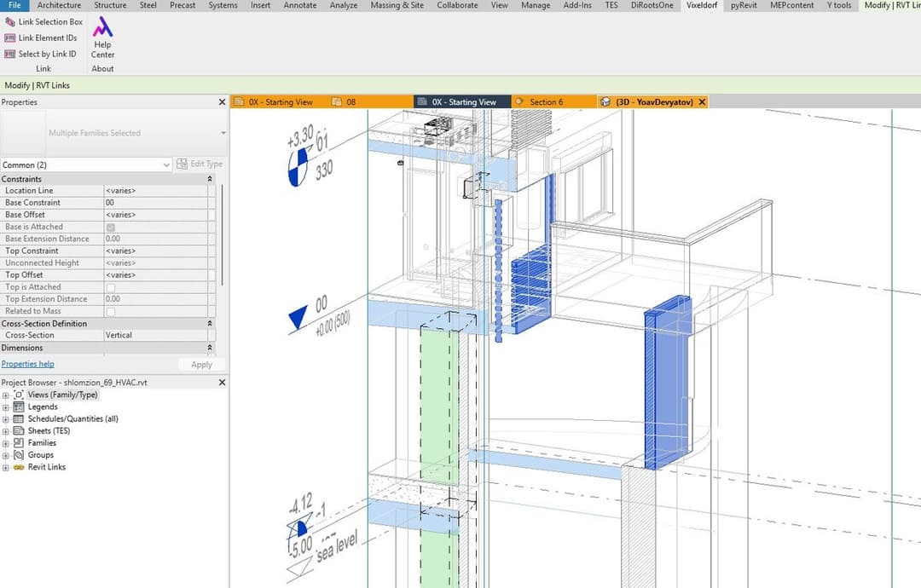Open the Multiple Families Selected type selector
This screenshot has width=921, height=588.
pos(114,133)
